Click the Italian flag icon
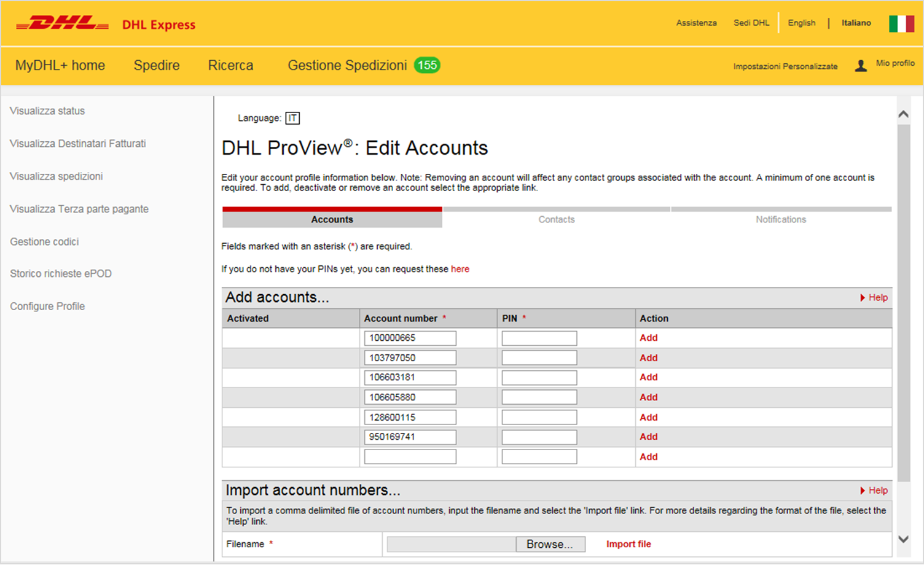924x565 pixels. coord(901,23)
